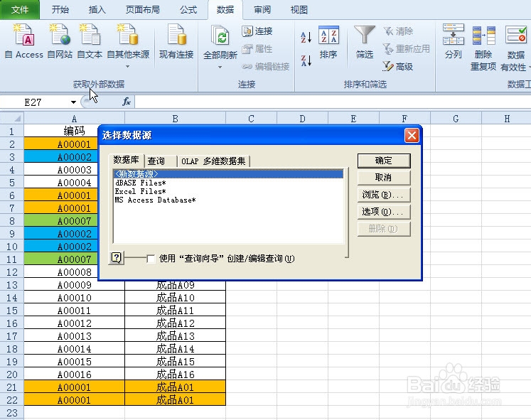The height and width of the screenshot is (420, 531).
Task: Switch to the Formulas tab (公式)
Action: coord(188,10)
